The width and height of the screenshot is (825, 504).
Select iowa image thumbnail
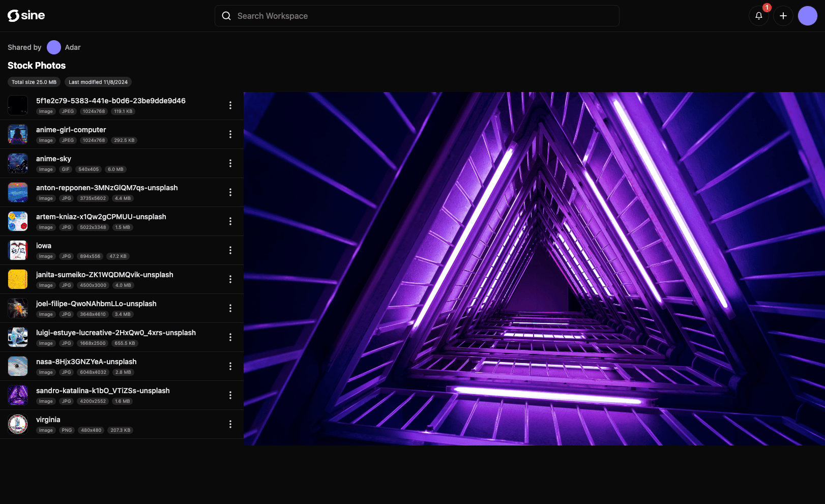(18, 250)
